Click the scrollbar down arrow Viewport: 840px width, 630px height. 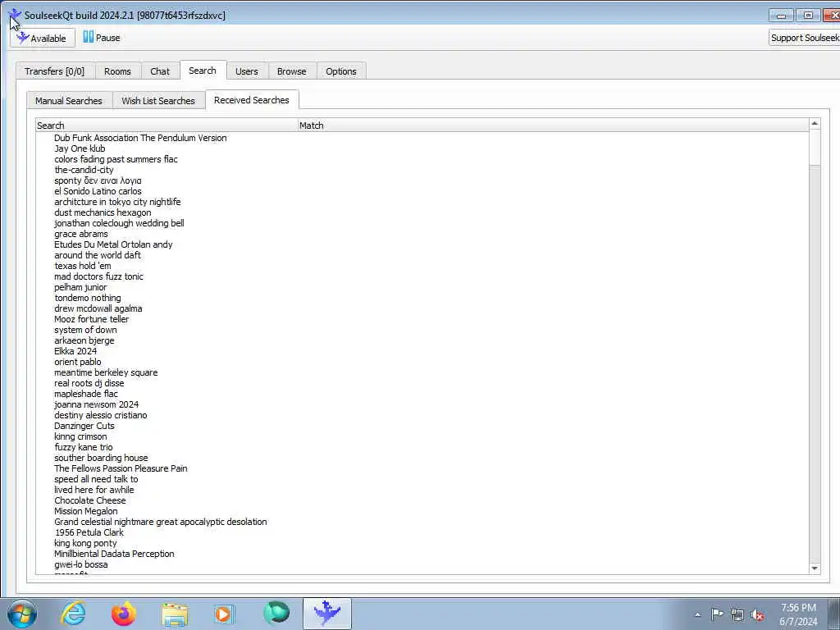[815, 568]
